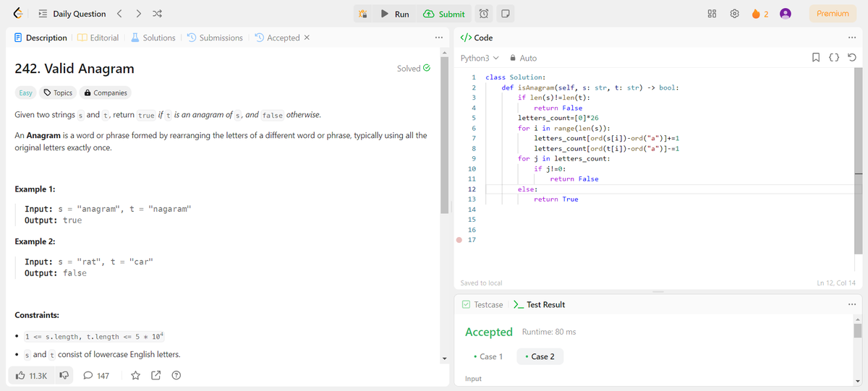
Task: Click the code line 'return True'
Action: [x=556, y=199]
